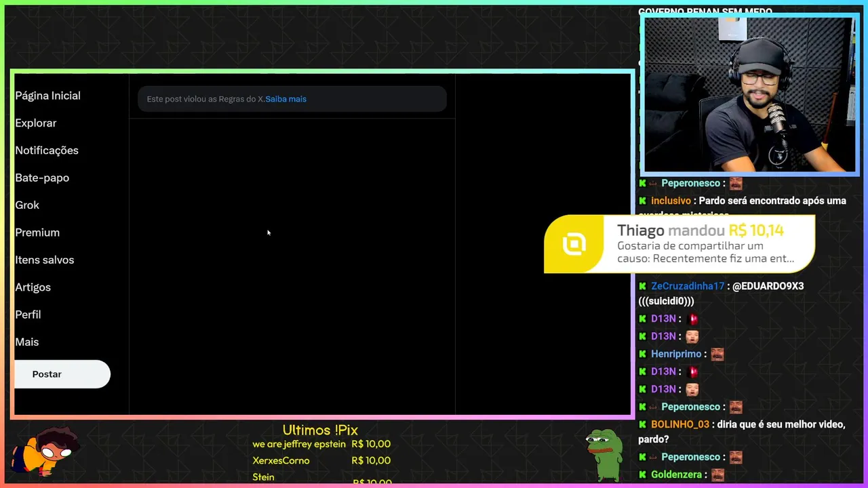Click the donation message 'Gostaria de compartilhar um causo'
This screenshot has height=488, width=868.
point(705,252)
